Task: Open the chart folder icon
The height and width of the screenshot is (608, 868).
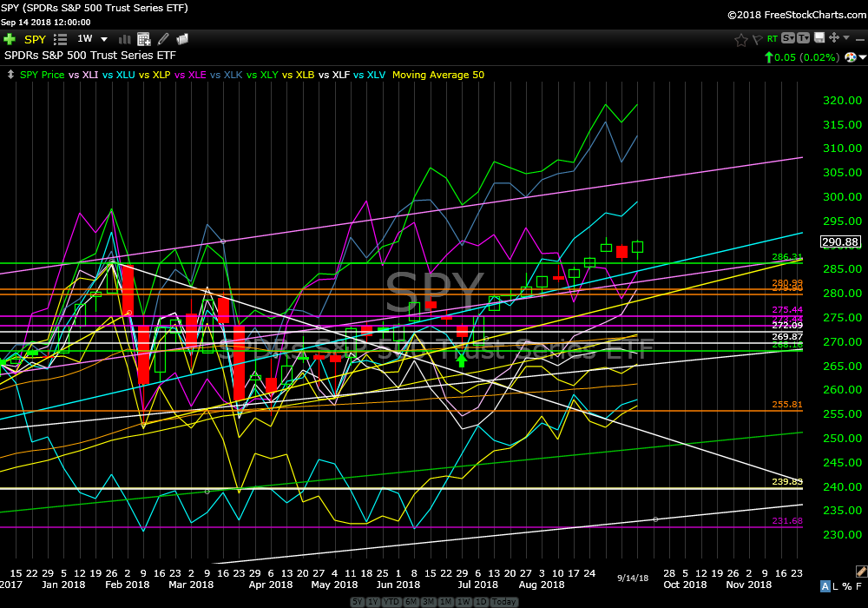Action: (x=182, y=39)
